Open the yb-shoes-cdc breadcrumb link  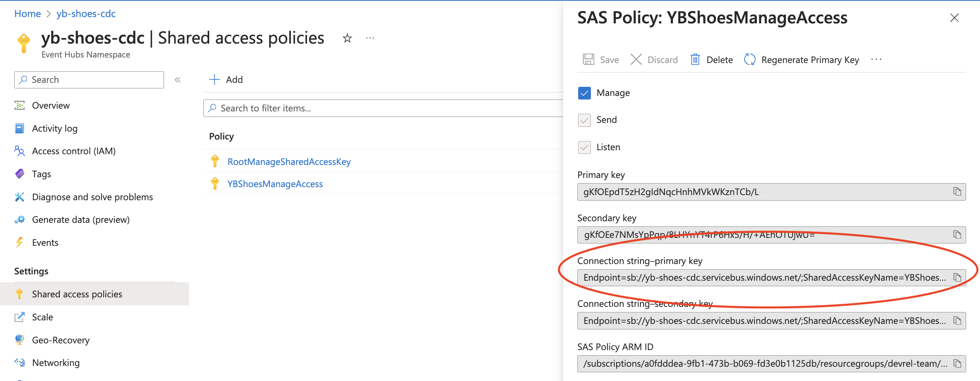click(86, 13)
